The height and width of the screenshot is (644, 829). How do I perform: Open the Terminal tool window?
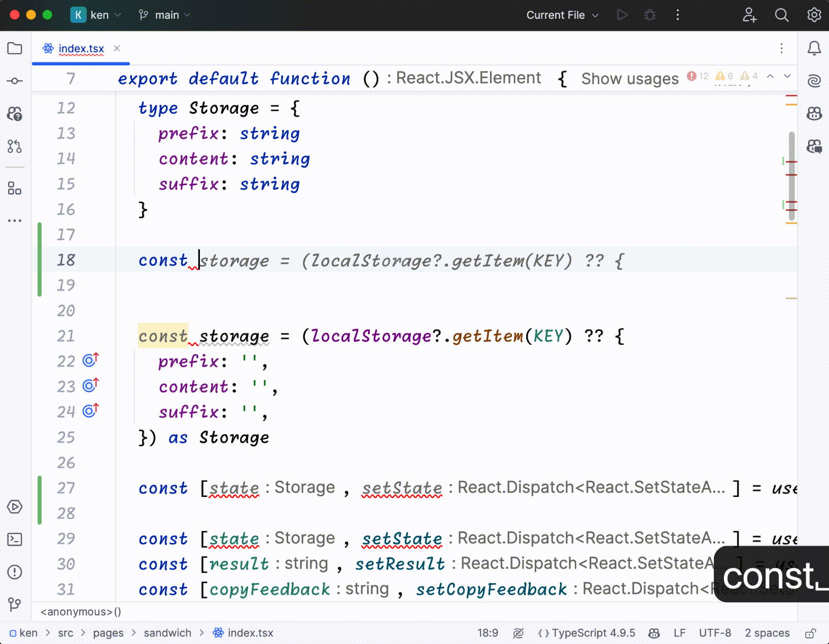(x=15, y=540)
